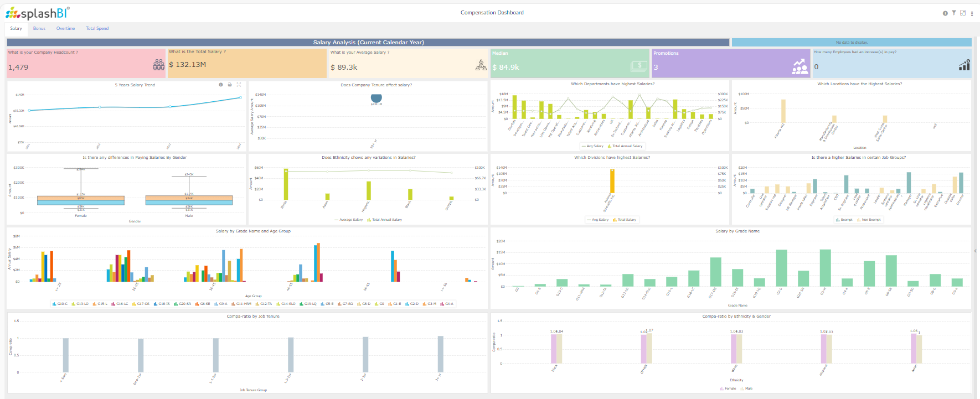Click the Promotions growth icon

pos(800,66)
